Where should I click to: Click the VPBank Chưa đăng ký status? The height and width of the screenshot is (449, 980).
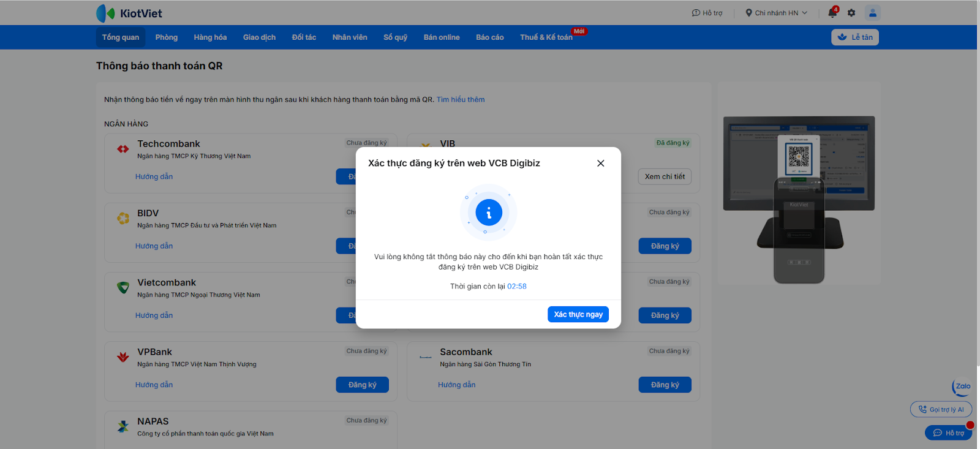tap(367, 351)
